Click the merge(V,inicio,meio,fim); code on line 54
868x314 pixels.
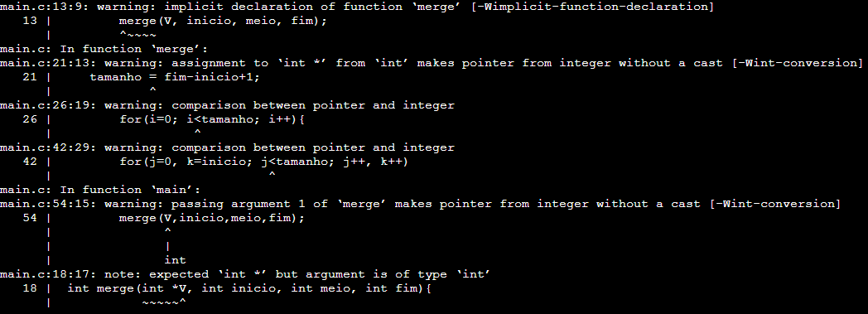pyautogui.click(x=212, y=218)
